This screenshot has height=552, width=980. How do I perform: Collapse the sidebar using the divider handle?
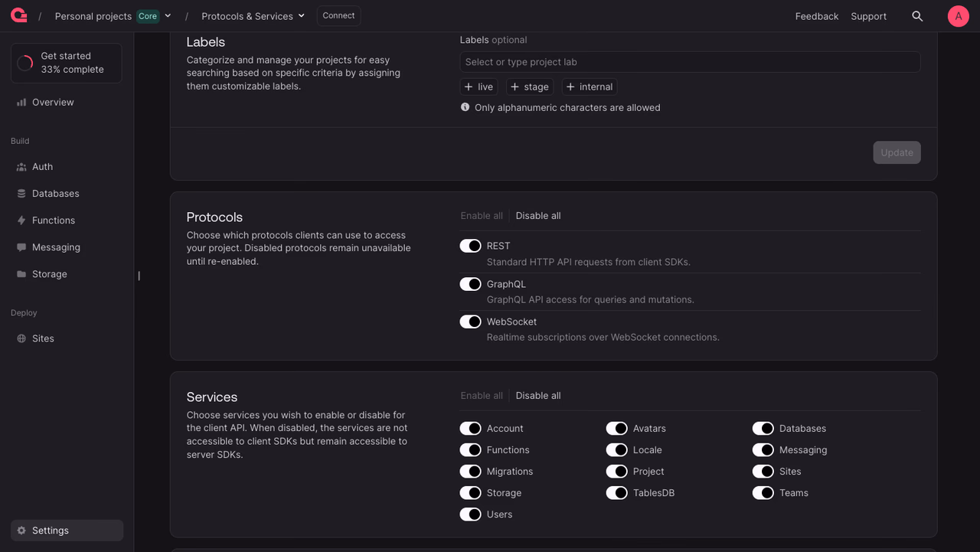coord(139,276)
